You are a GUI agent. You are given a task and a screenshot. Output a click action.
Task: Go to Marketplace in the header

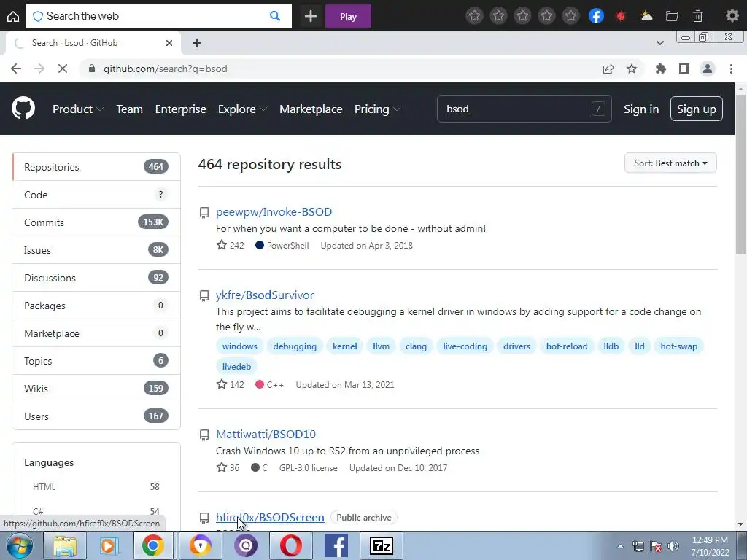[311, 109]
